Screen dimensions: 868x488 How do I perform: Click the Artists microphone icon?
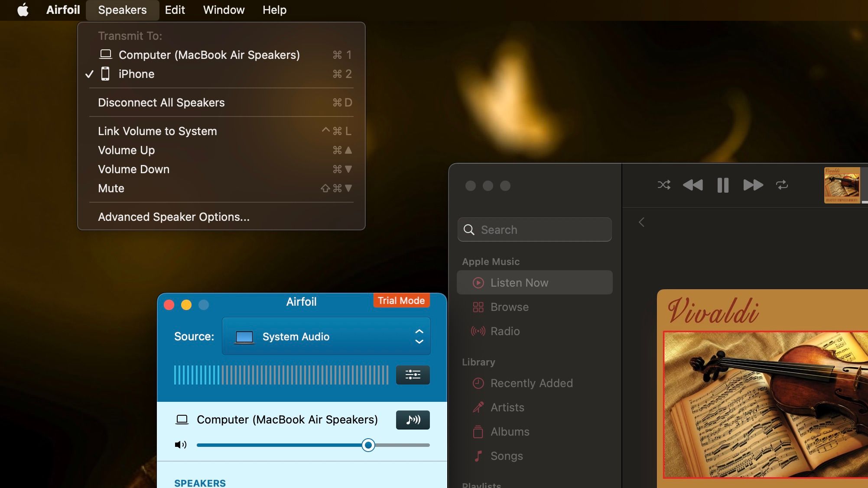pos(478,407)
